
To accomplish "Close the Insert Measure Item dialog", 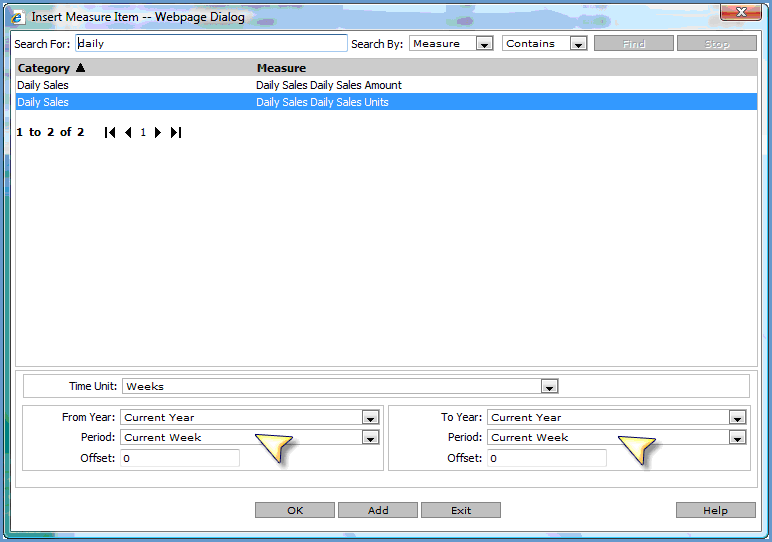I will [741, 12].
